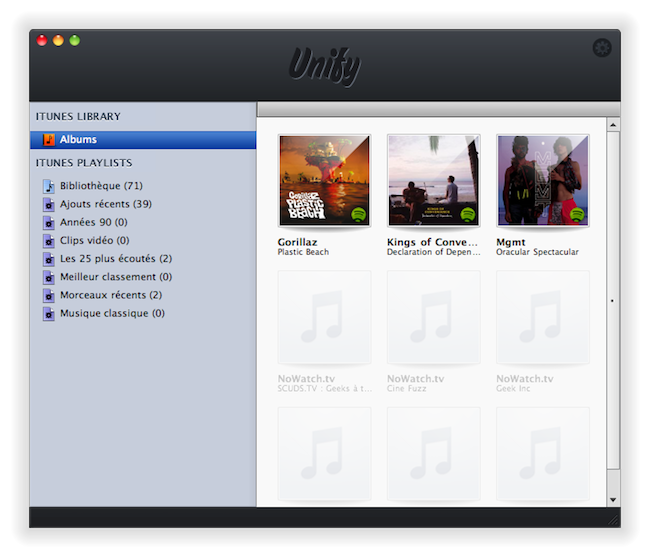Click the Années 90 smart playlist icon
The height and width of the screenshot is (557, 650).
pos(49,223)
